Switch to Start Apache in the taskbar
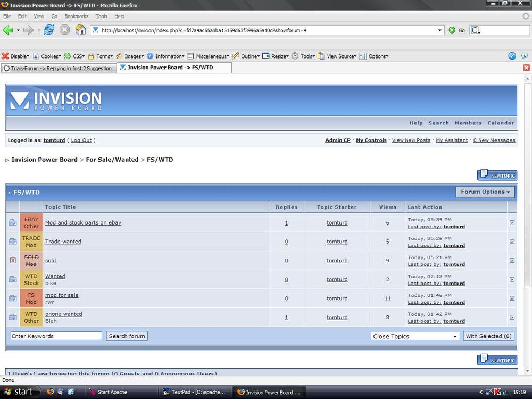Screen dimensions: 532x399 (x=120, y=392)
